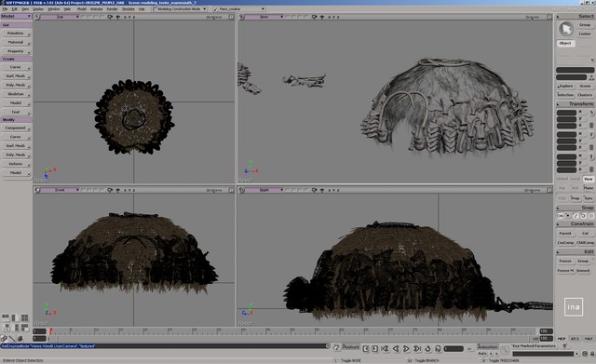Open the File menu
596x364 pixels.
point(5,8)
